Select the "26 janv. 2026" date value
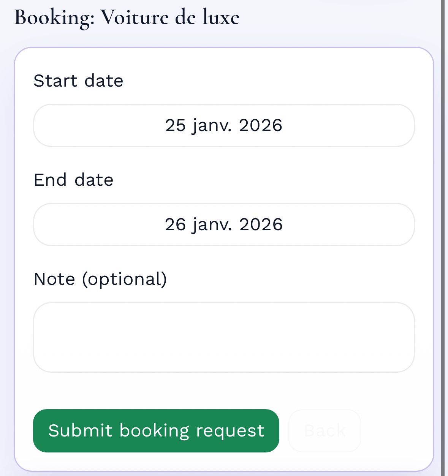This screenshot has width=448, height=476. (224, 225)
